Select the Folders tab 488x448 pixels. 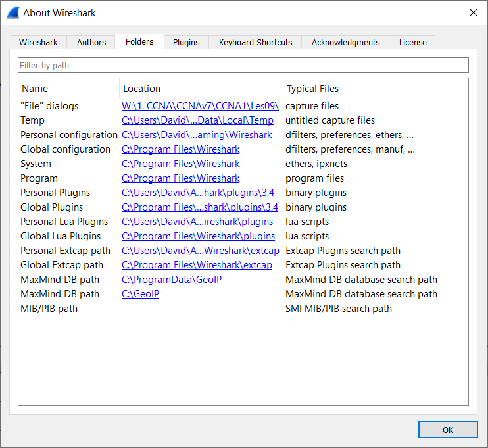pyautogui.click(x=139, y=41)
